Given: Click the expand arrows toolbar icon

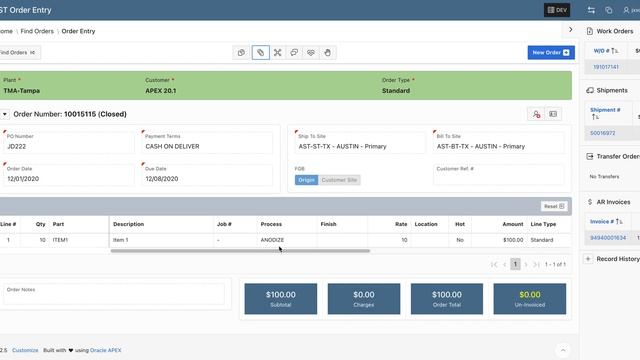Looking at the screenshot, I should coord(278,53).
